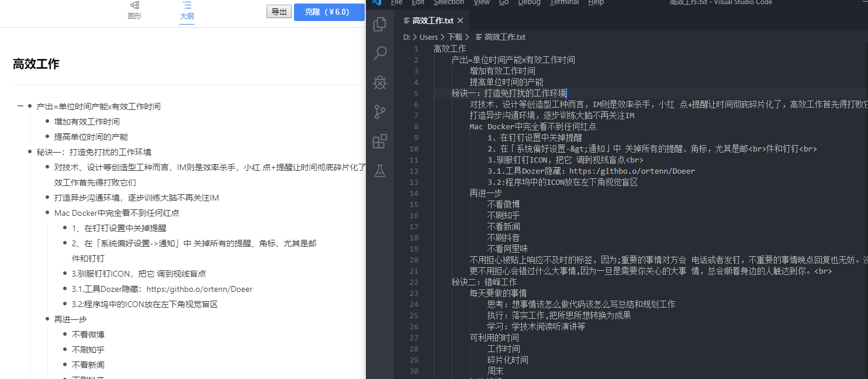Close the 高效工作.txt editor tab

point(460,21)
